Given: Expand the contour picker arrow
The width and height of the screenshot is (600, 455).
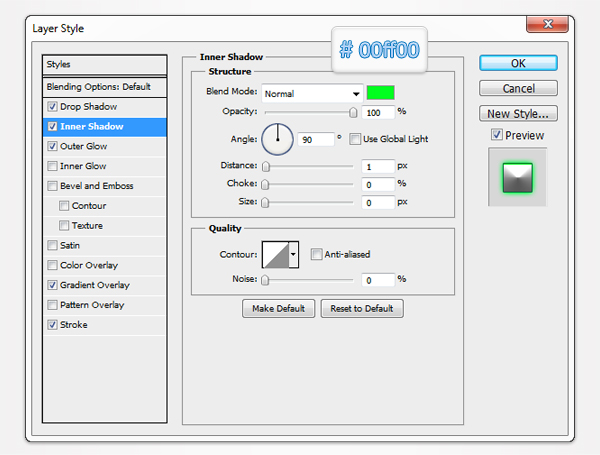Looking at the screenshot, I should click(x=294, y=255).
